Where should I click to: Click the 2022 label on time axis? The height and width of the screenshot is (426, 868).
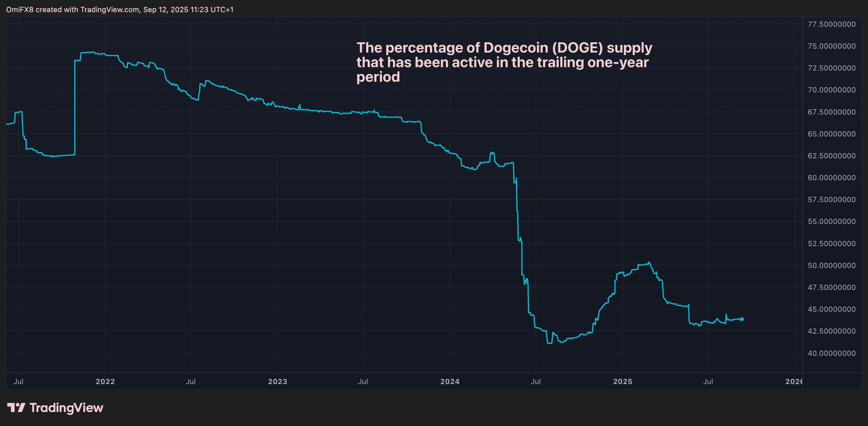(105, 382)
